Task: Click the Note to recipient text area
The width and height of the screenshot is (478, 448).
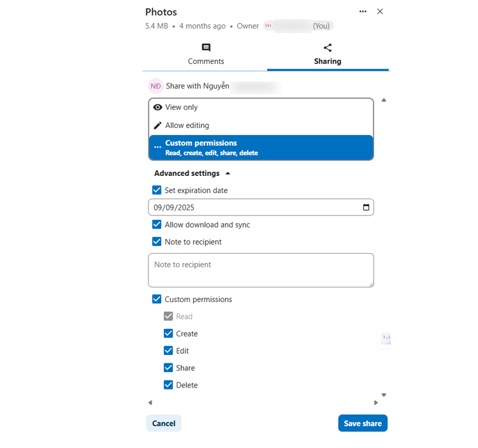Action: click(261, 270)
